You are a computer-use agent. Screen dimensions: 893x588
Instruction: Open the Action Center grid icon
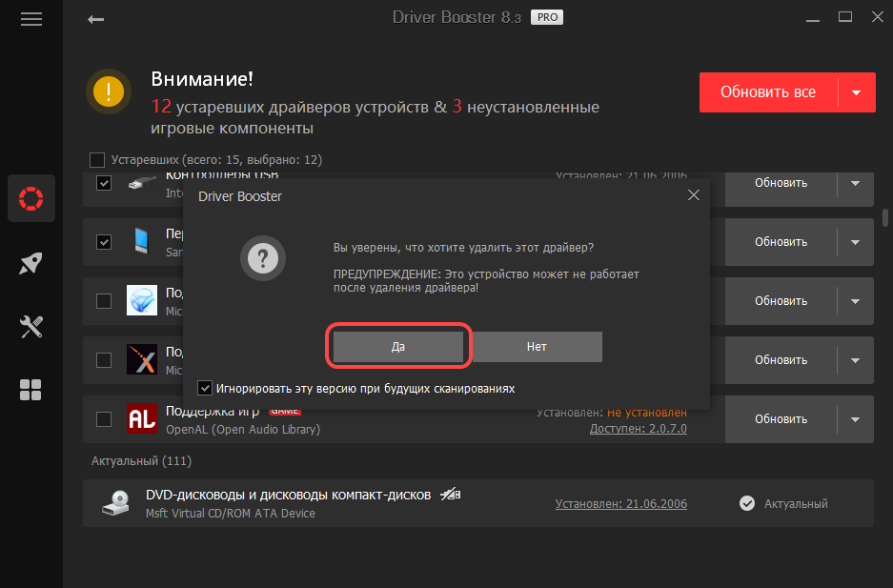tap(31, 390)
